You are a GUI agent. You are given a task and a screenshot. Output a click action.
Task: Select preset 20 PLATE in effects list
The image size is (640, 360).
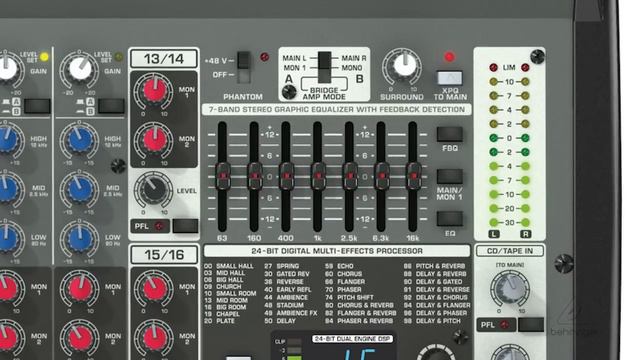pos(219,321)
